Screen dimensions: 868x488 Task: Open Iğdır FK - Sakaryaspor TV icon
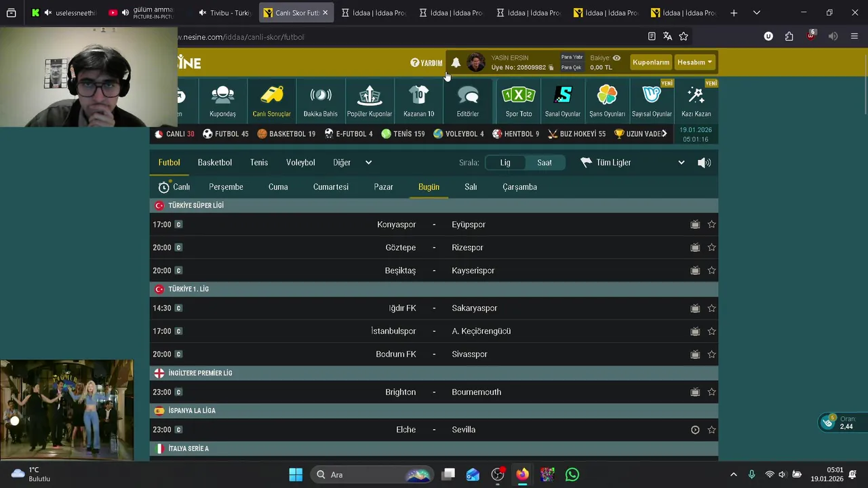[x=695, y=308]
